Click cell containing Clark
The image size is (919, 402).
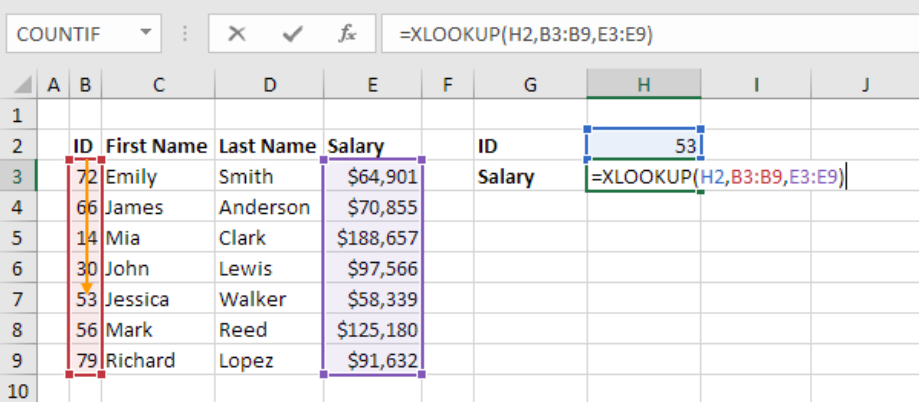click(269, 237)
